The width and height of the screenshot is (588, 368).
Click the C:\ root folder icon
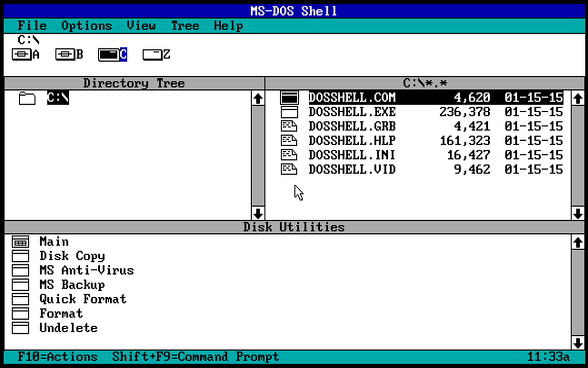pyautogui.click(x=27, y=98)
